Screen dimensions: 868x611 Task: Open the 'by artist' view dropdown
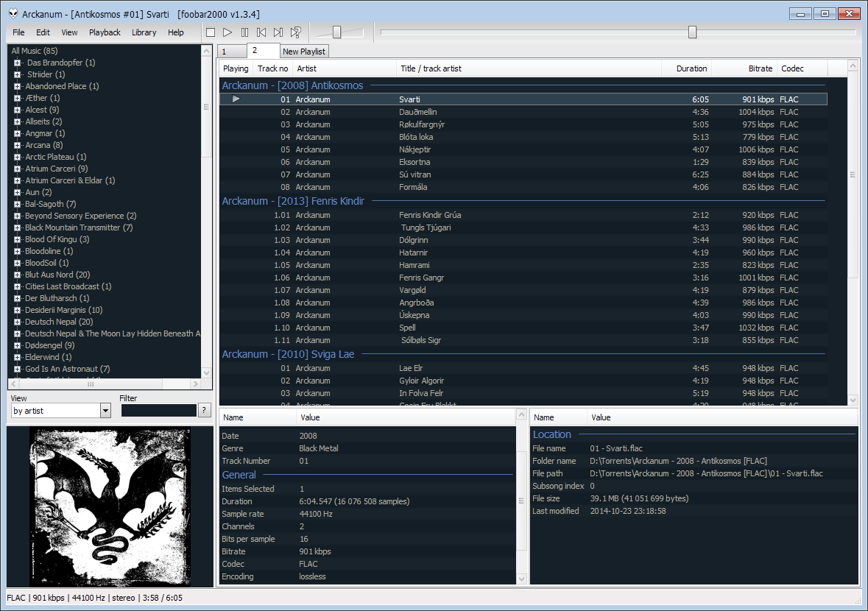(105, 411)
